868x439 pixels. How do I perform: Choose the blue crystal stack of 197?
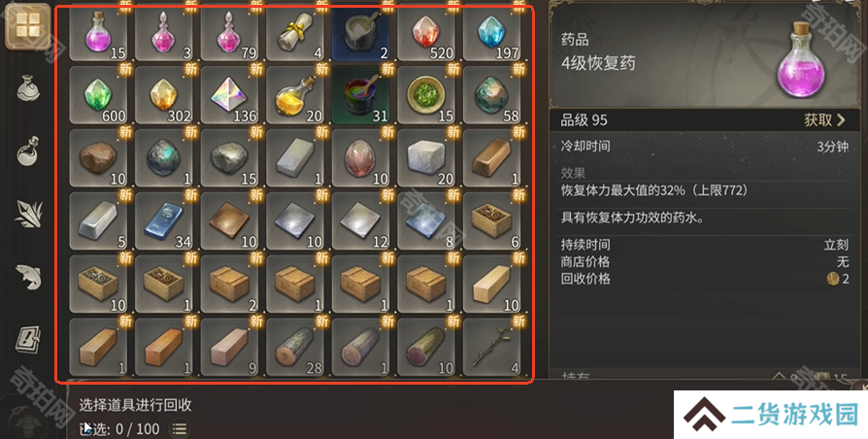[492, 32]
